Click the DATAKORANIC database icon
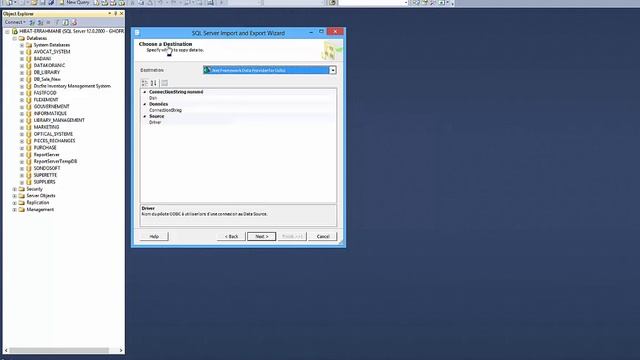 pyautogui.click(x=29, y=65)
